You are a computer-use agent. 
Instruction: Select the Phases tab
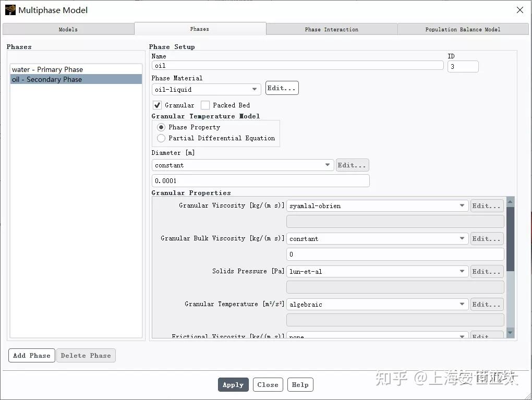pyautogui.click(x=200, y=29)
